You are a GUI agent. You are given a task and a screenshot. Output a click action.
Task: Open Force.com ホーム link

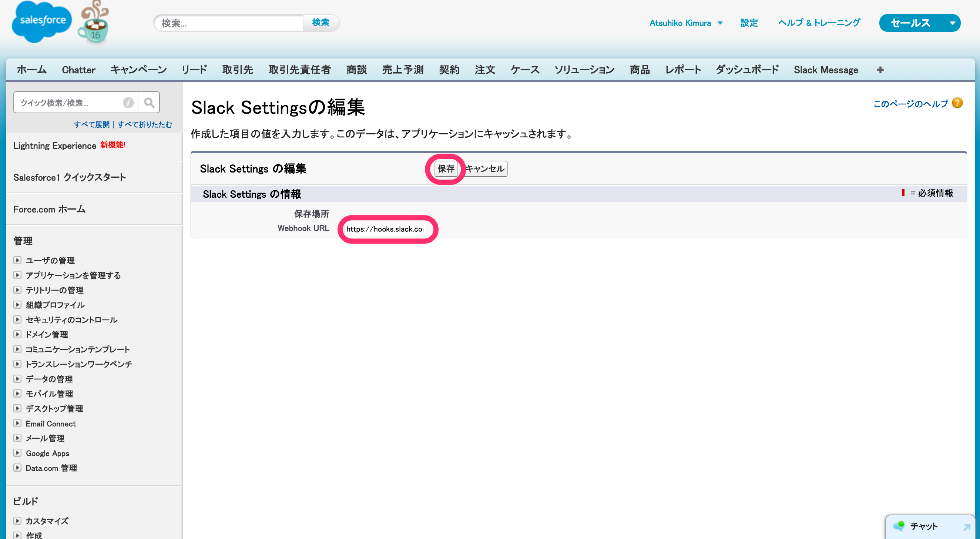(x=50, y=210)
